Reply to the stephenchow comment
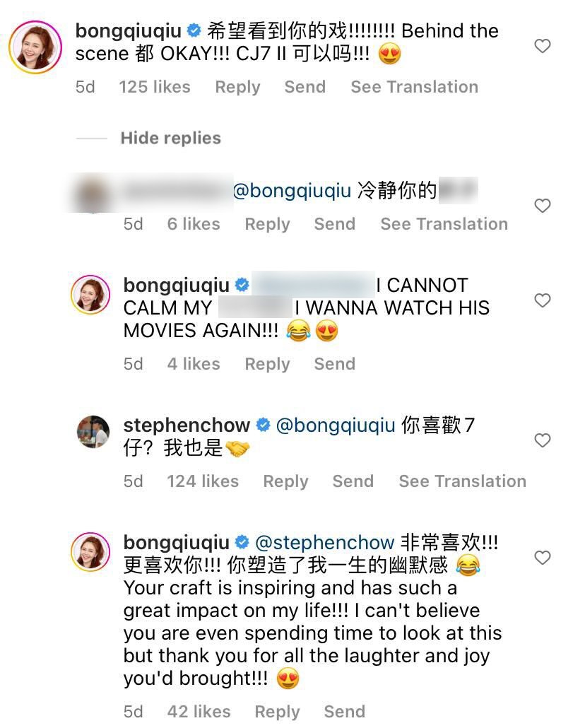 [x=285, y=481]
